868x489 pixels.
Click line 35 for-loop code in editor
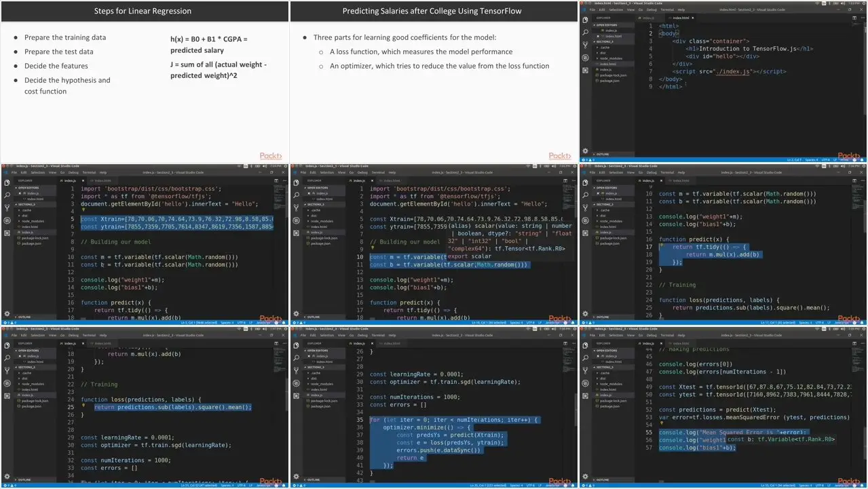tap(454, 420)
